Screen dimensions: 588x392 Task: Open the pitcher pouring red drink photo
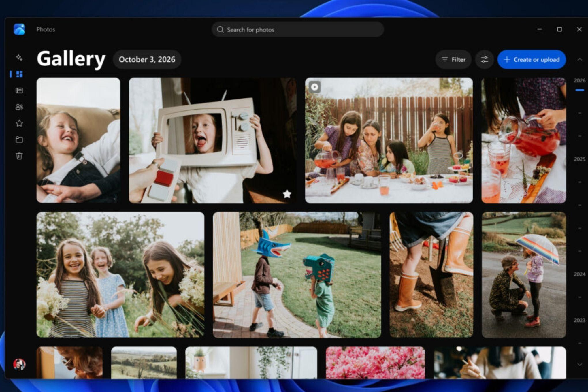click(x=524, y=140)
